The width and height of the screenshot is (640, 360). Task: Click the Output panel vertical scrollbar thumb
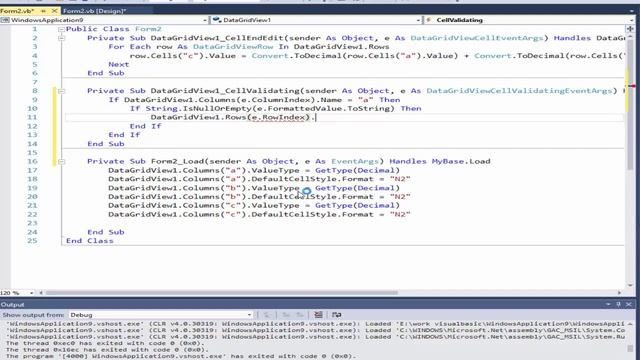pos(631,348)
